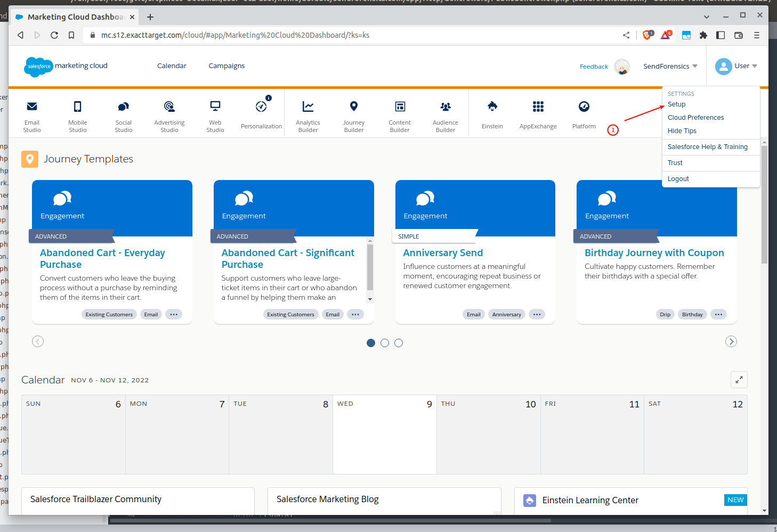Open Cloud Preferences
This screenshot has width=777, height=532.
[x=696, y=118]
